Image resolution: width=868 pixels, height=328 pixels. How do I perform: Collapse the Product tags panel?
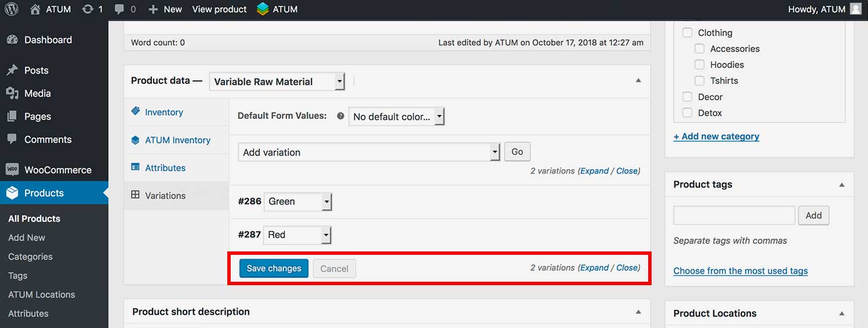(841, 185)
